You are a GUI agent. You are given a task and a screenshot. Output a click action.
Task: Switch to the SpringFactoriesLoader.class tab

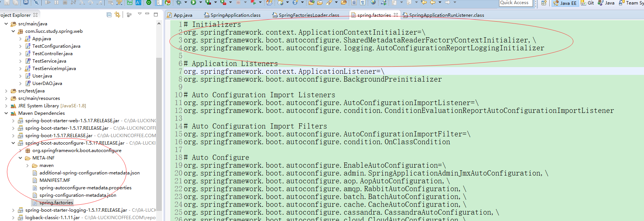pyautogui.click(x=306, y=15)
